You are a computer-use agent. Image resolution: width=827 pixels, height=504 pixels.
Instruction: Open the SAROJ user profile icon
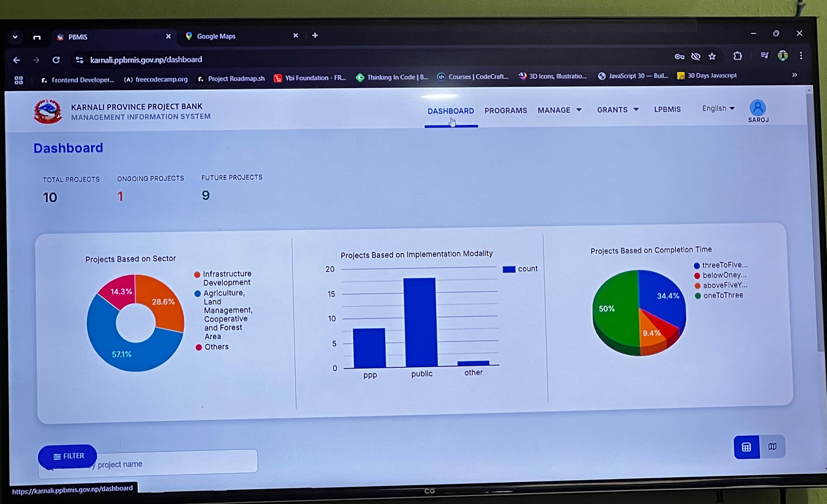point(758,108)
